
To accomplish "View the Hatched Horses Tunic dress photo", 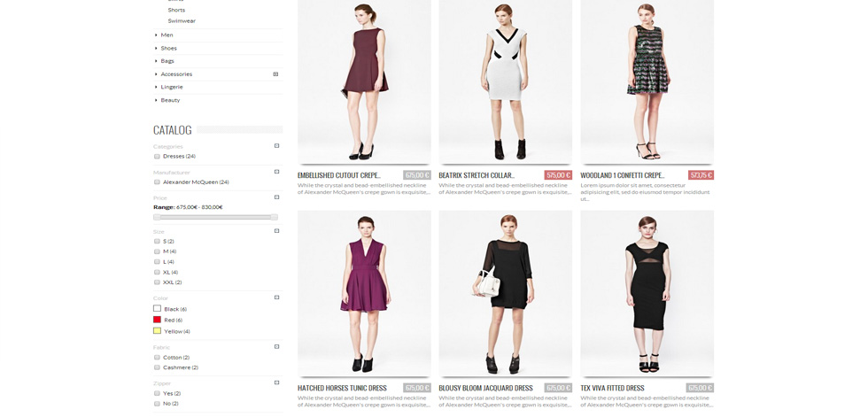I will pos(364,294).
